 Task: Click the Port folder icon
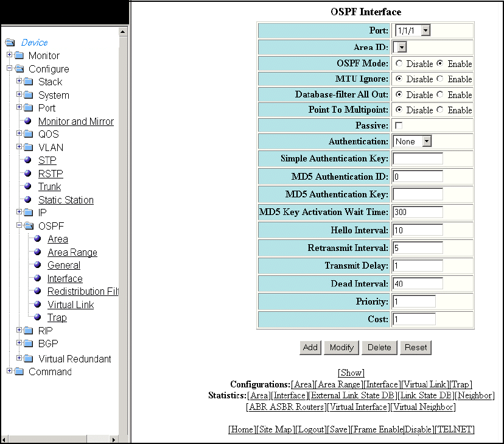[x=29, y=108]
